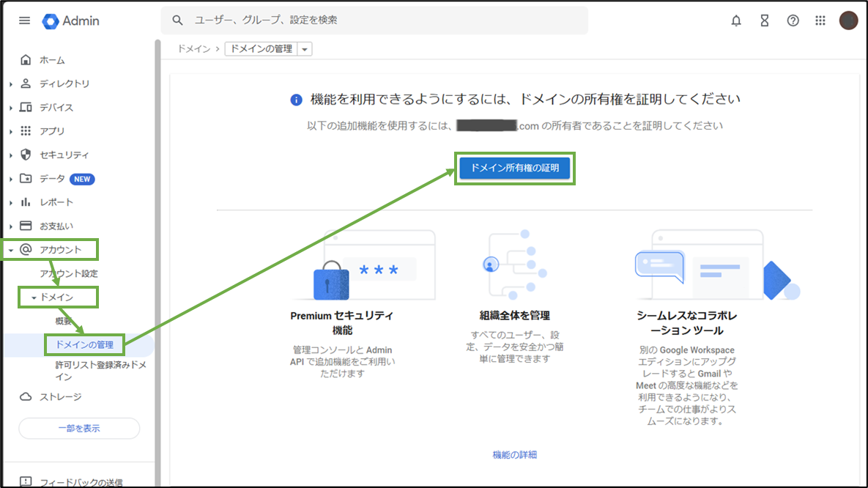The width and height of the screenshot is (868, 488).
Task: Click the ドメイン breadcrumb link
Action: (194, 49)
